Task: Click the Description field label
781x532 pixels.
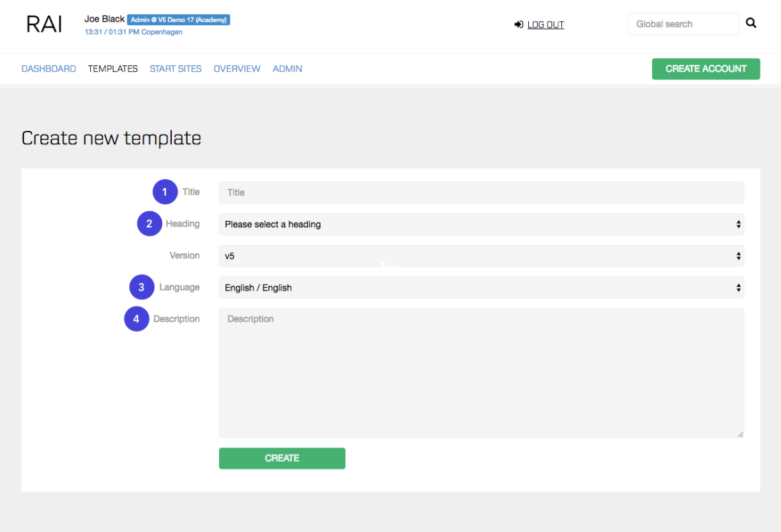Action: click(x=176, y=319)
